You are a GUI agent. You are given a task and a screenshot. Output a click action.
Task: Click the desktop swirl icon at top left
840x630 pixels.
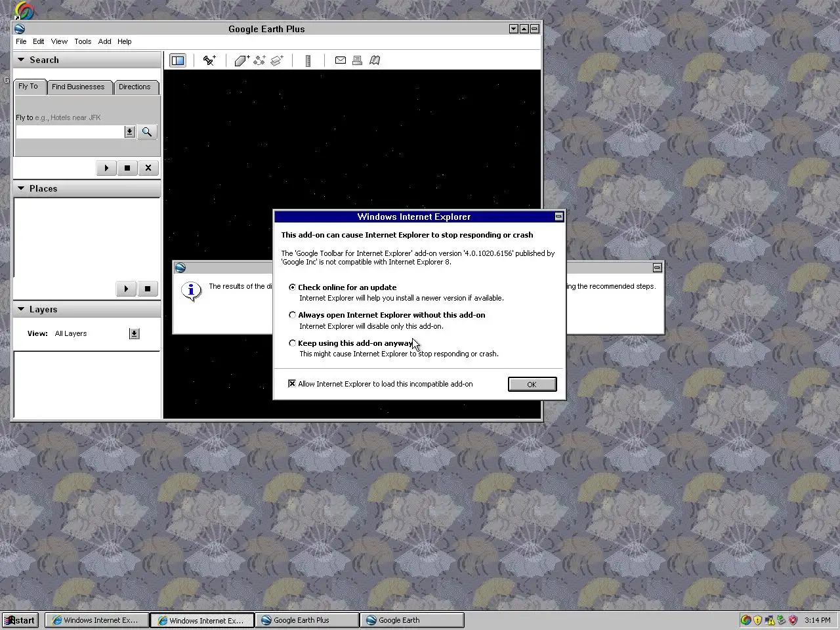pos(24,10)
